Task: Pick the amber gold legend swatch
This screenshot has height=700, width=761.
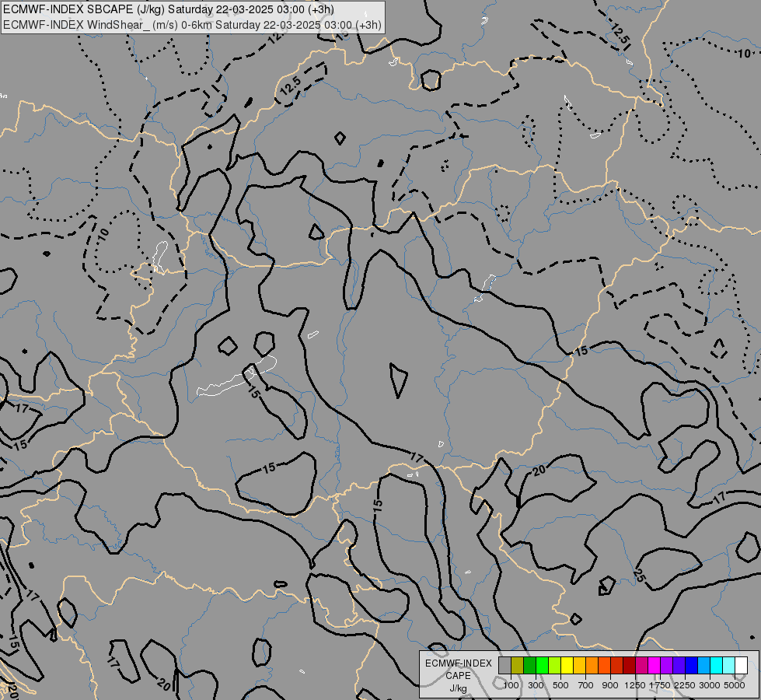Action: (x=579, y=666)
